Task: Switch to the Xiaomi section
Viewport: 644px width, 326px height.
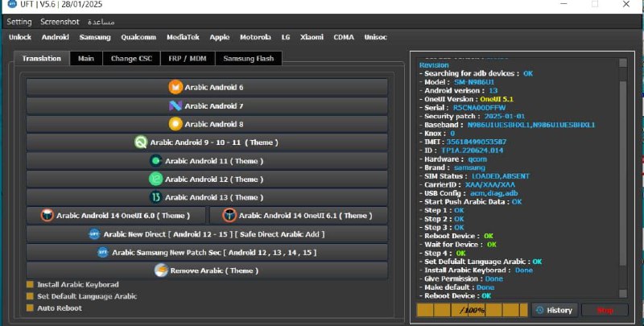Action: click(312, 37)
